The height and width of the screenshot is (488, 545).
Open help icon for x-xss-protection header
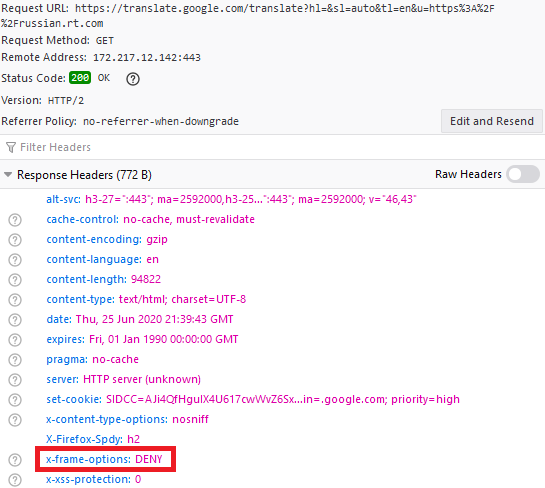click(15, 480)
